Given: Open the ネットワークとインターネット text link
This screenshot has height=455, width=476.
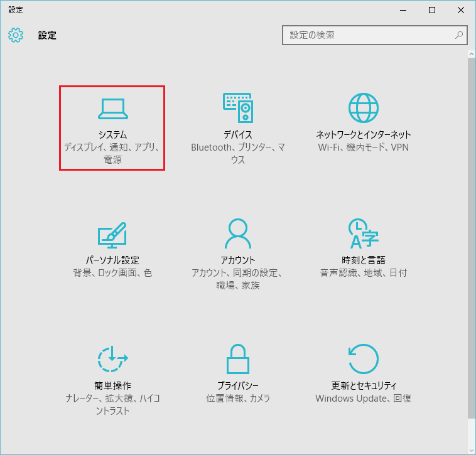Looking at the screenshot, I should pyautogui.click(x=364, y=135).
